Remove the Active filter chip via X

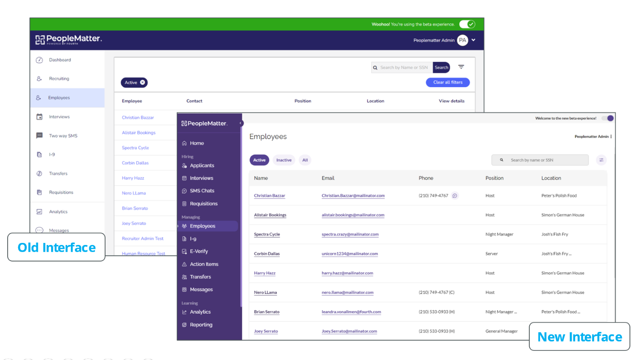[x=142, y=82]
